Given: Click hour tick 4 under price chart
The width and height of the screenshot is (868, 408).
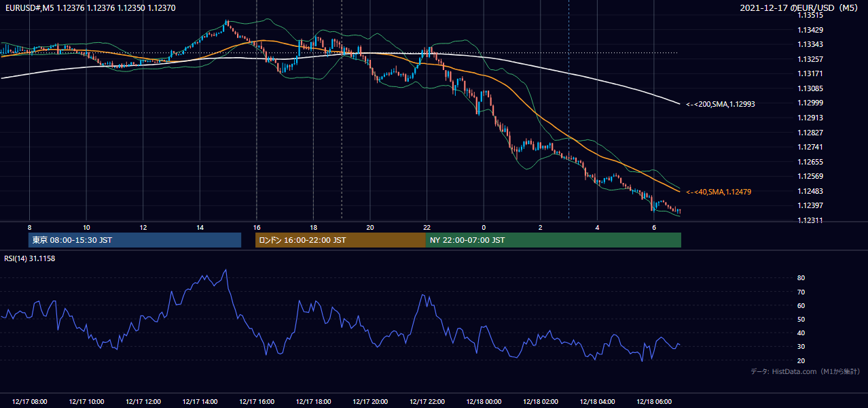Looking at the screenshot, I should 597,227.
